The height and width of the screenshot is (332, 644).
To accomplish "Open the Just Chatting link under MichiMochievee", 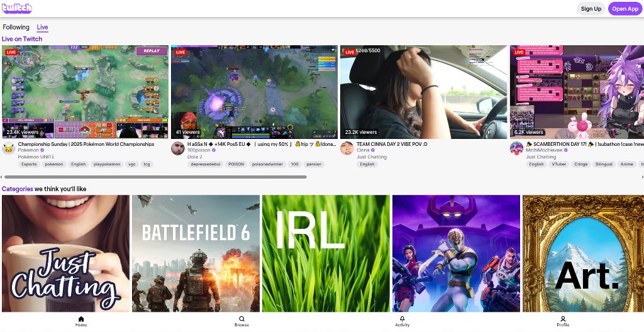I will point(541,157).
